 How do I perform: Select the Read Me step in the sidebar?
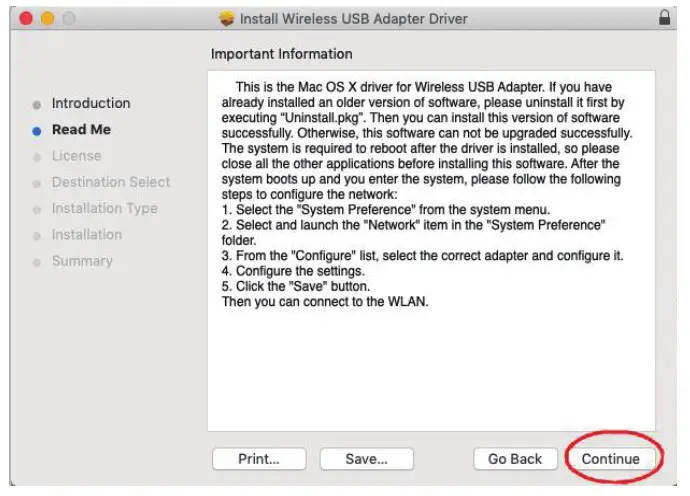[81, 129]
